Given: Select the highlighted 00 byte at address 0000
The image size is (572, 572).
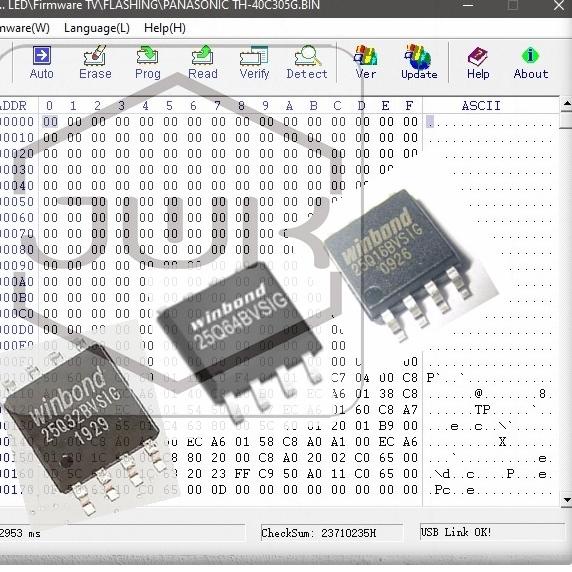Looking at the screenshot, I should 50,121.
